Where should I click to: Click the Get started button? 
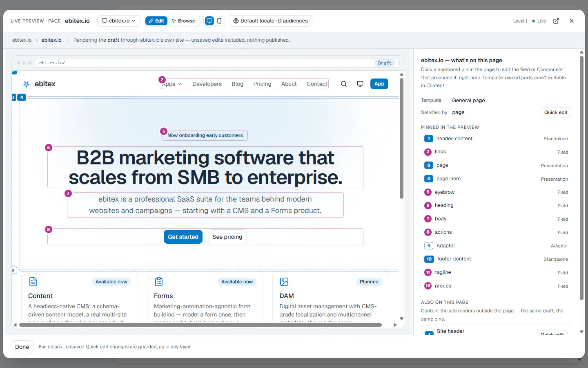(183, 237)
